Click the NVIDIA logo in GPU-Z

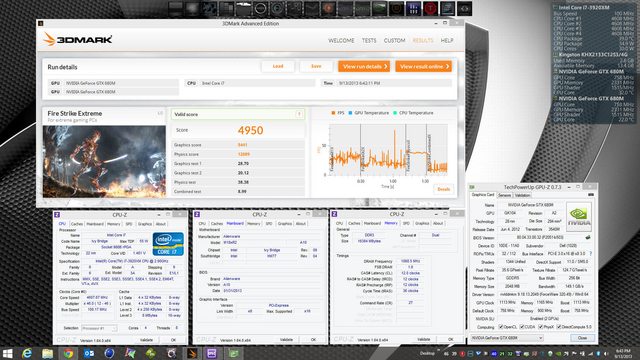(578, 216)
